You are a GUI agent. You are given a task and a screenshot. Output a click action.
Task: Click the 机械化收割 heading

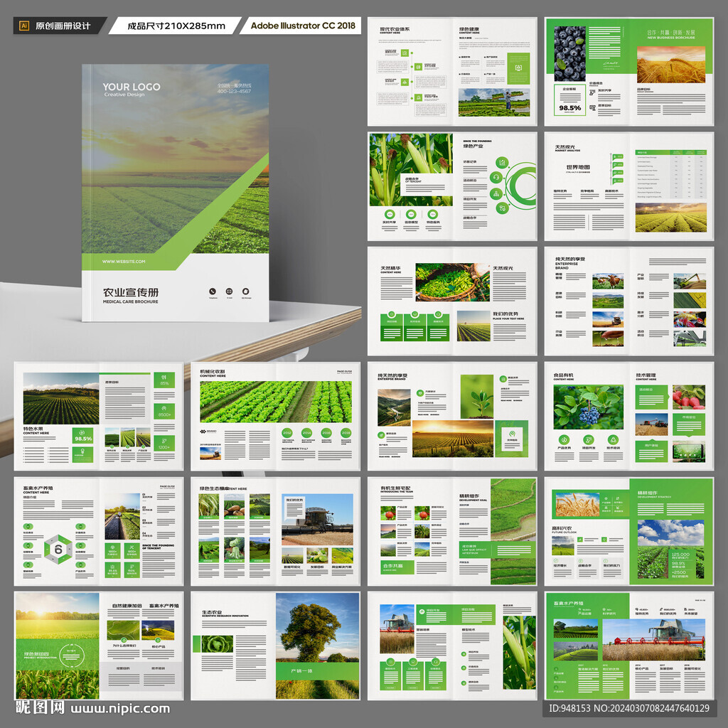212,372
